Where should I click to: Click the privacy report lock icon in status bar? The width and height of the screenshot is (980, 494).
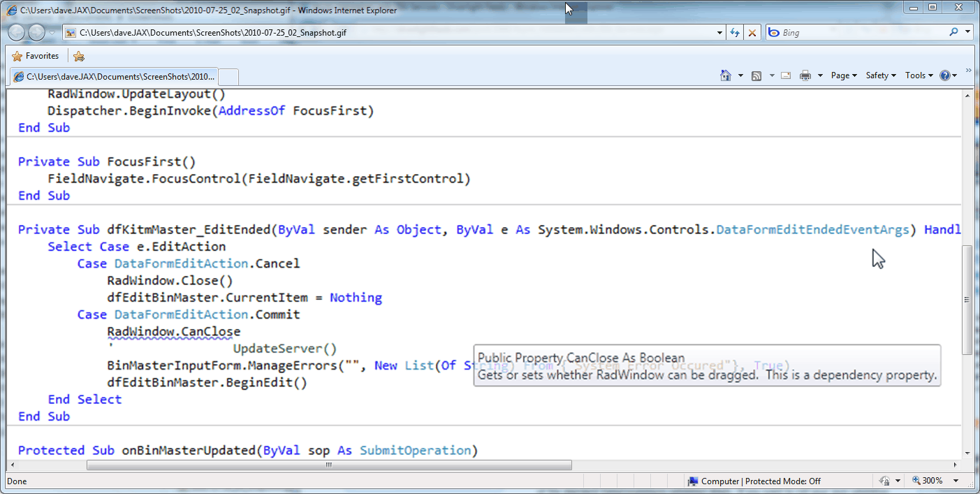click(884, 481)
